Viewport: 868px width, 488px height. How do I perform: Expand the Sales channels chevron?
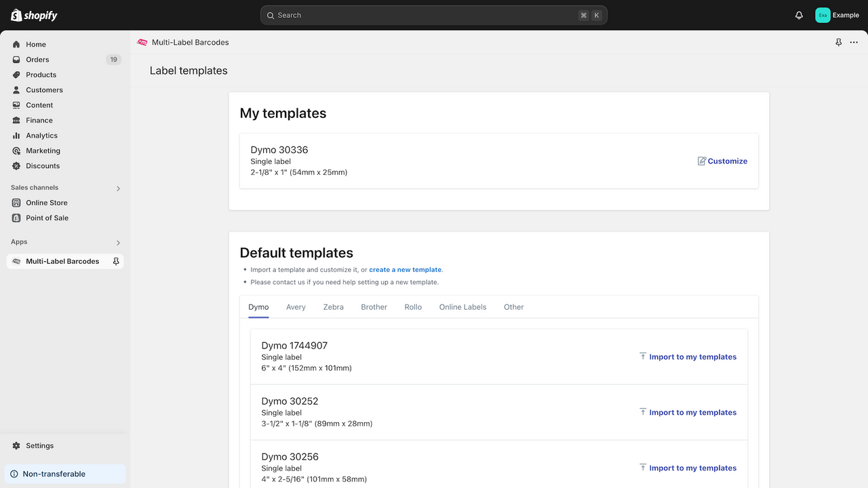point(118,188)
